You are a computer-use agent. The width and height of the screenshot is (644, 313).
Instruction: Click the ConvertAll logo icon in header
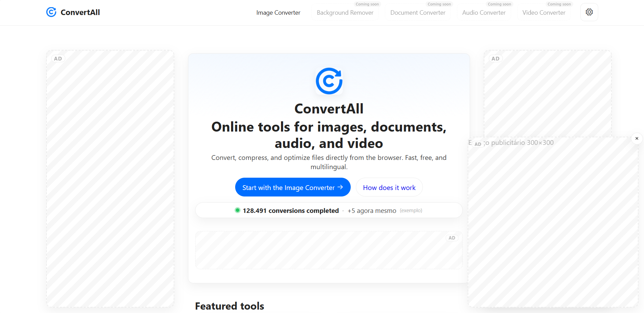(51, 12)
